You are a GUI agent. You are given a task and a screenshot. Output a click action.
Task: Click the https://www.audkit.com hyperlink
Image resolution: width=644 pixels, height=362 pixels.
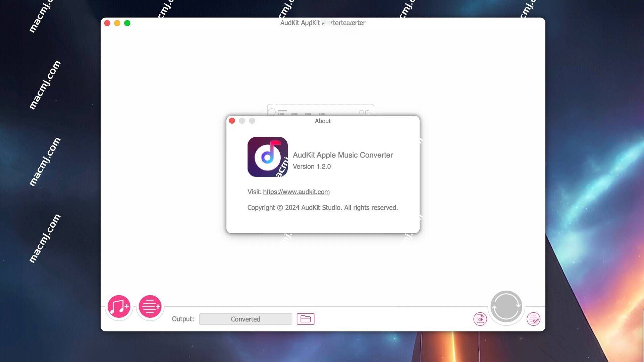296,192
